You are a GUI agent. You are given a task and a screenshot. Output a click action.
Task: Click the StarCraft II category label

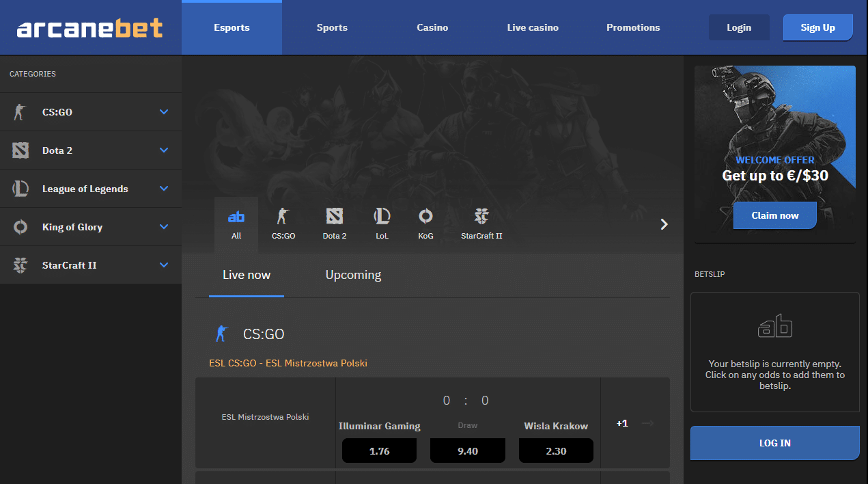tap(70, 265)
